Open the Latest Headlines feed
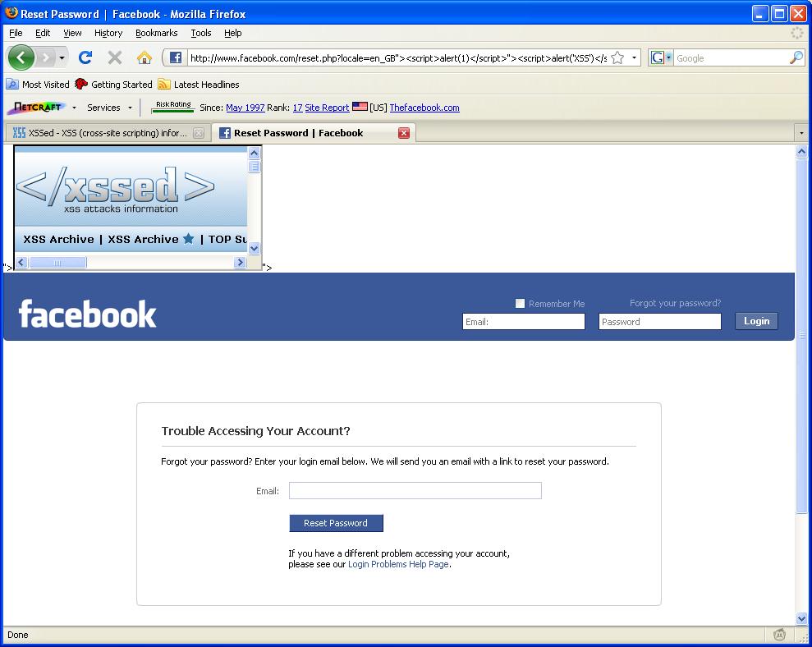812x647 pixels. coord(199,84)
